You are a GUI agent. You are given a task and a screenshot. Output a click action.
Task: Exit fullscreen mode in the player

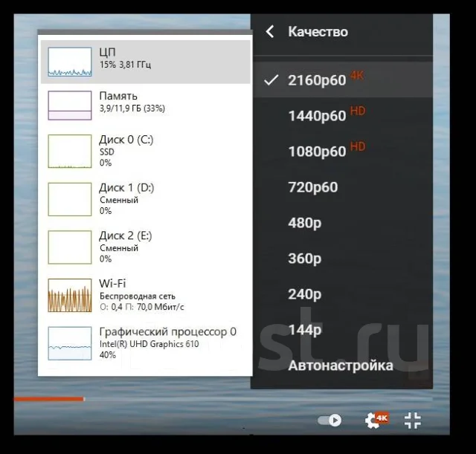click(413, 421)
